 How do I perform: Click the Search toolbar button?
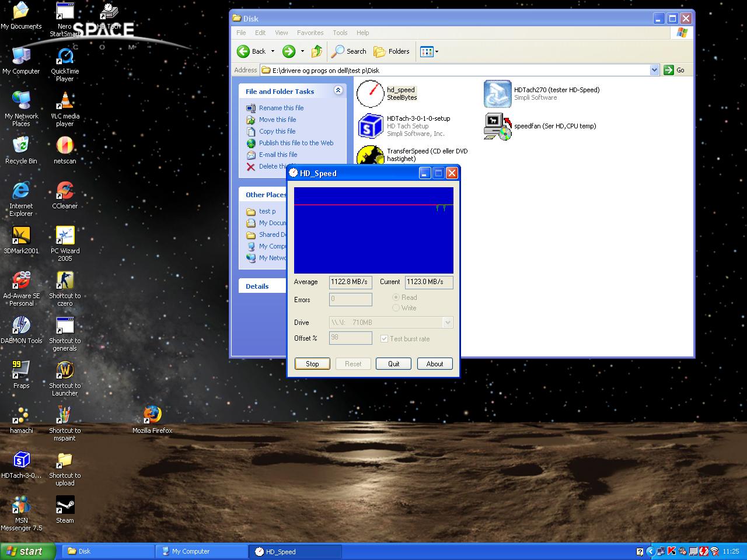tap(349, 51)
